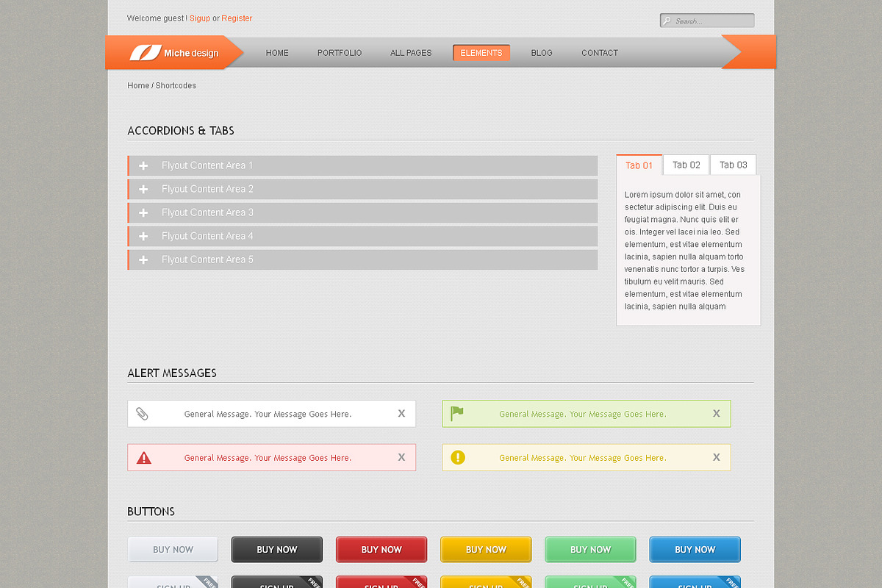Click the blue Sign Up free button
Viewport: 882px width, 588px height.
[695, 582]
